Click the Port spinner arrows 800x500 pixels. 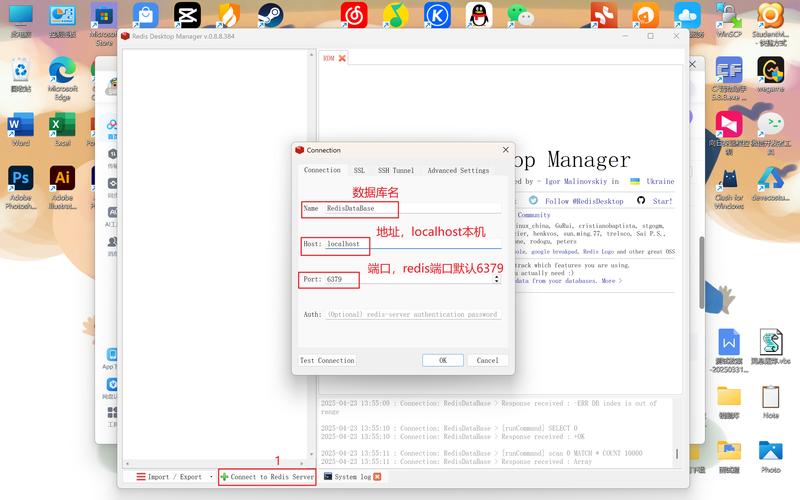[496, 279]
